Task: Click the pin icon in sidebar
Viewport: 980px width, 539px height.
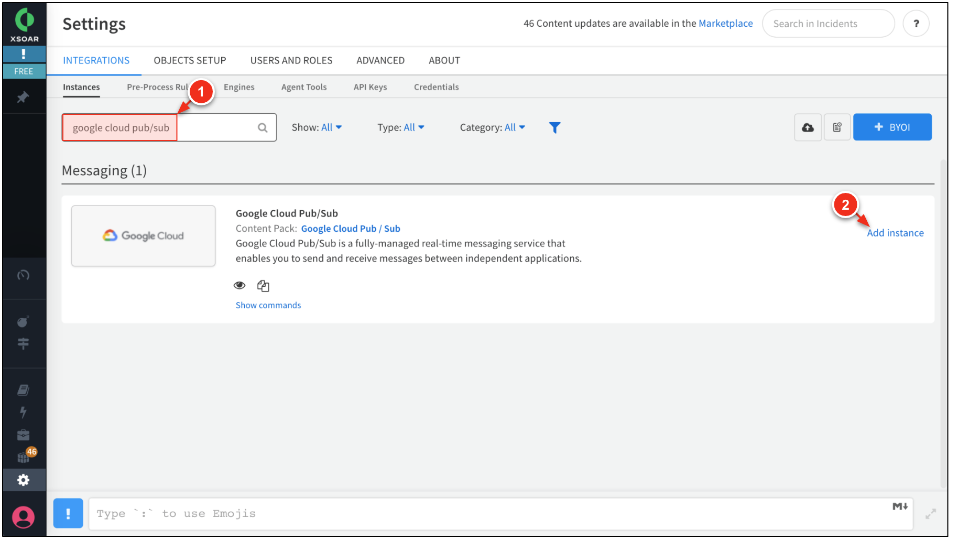Action: point(23,97)
